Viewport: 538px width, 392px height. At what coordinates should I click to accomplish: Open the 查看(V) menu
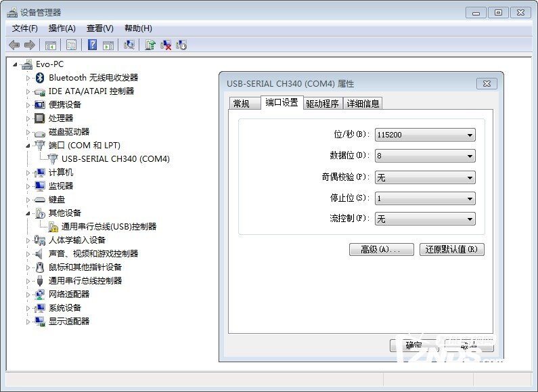point(100,28)
